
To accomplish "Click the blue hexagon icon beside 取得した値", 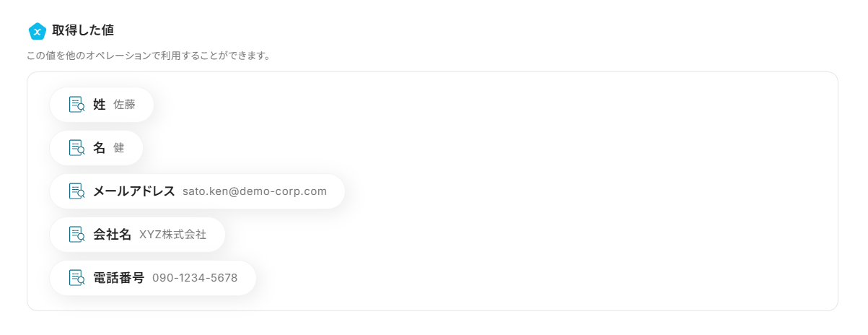I will (x=37, y=31).
